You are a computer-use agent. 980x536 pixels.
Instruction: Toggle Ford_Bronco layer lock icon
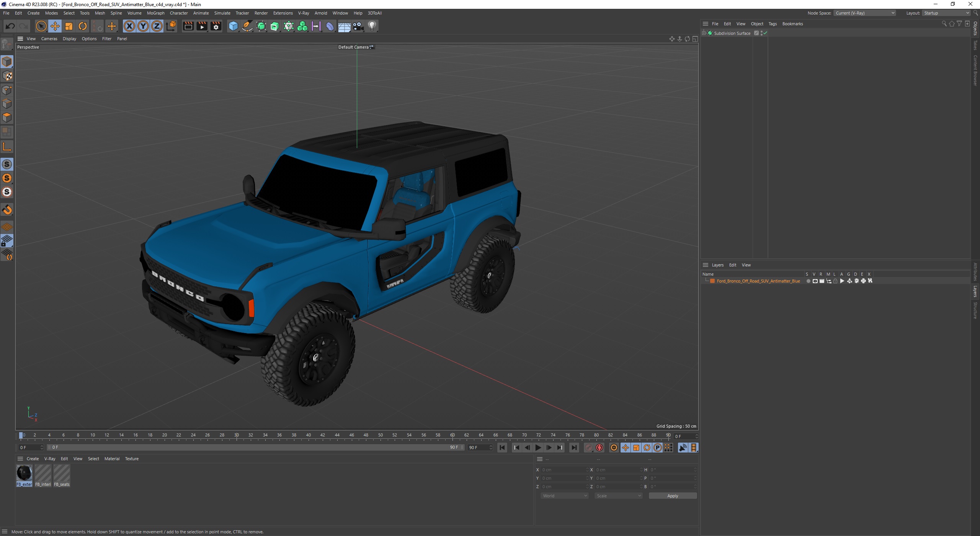click(835, 281)
